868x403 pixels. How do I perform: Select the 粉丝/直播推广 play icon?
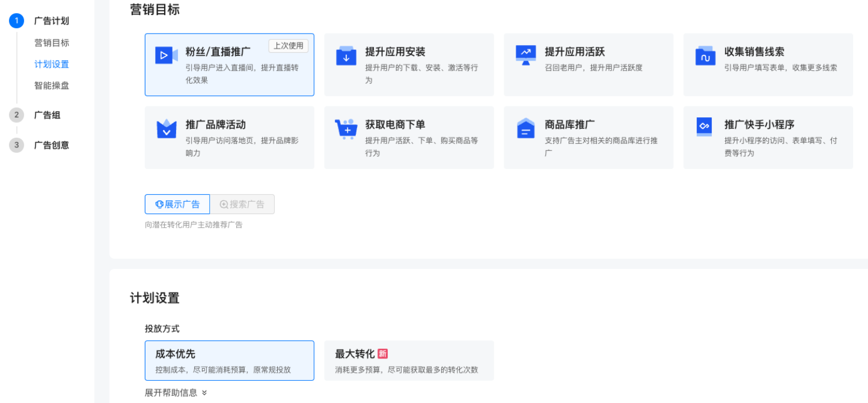tap(166, 55)
